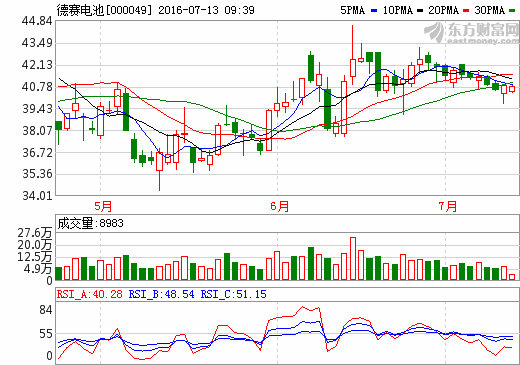
Task: Click the 38.07 price axis label
Action: tap(37, 131)
